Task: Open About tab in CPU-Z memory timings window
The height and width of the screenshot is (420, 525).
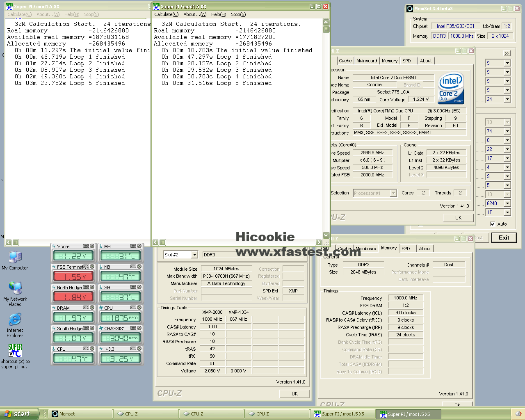Action: [425, 249]
